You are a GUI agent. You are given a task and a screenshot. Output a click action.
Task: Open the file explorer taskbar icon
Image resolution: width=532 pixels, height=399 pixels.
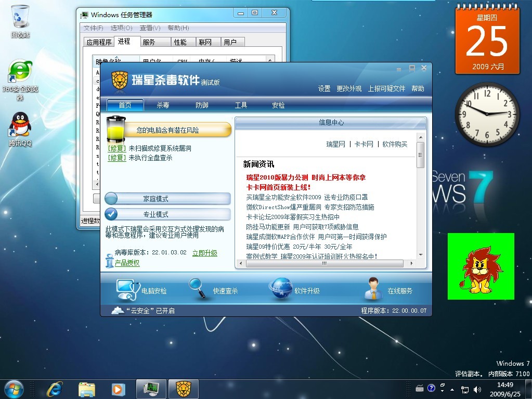[x=87, y=389]
